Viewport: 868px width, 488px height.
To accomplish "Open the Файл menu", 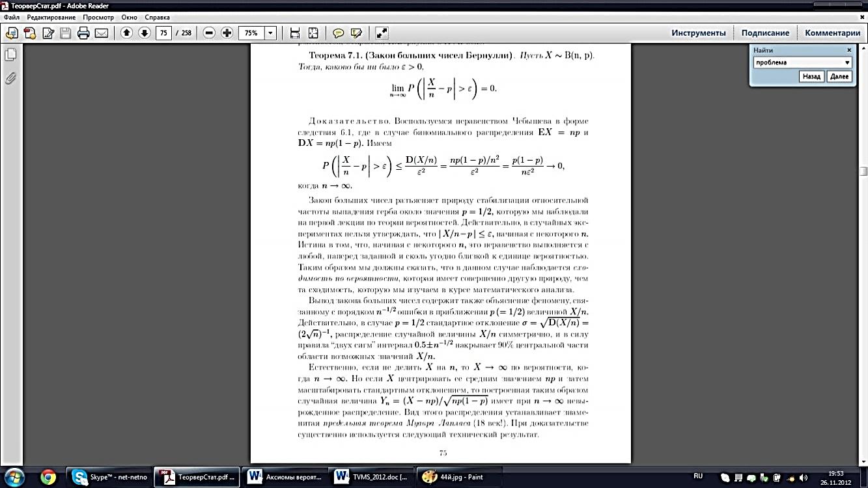I will click(x=11, y=17).
